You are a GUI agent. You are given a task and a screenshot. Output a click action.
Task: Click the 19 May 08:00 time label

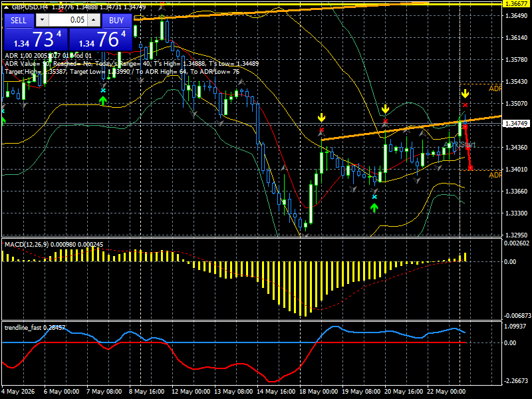361,391
